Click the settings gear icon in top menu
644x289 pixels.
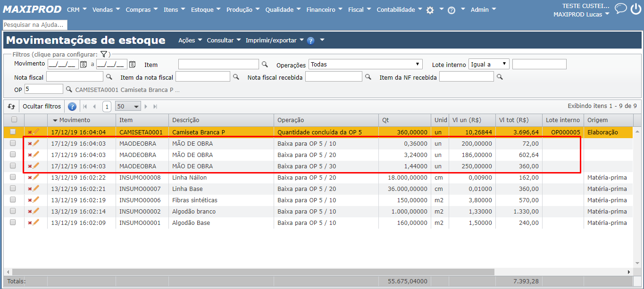[x=430, y=10]
